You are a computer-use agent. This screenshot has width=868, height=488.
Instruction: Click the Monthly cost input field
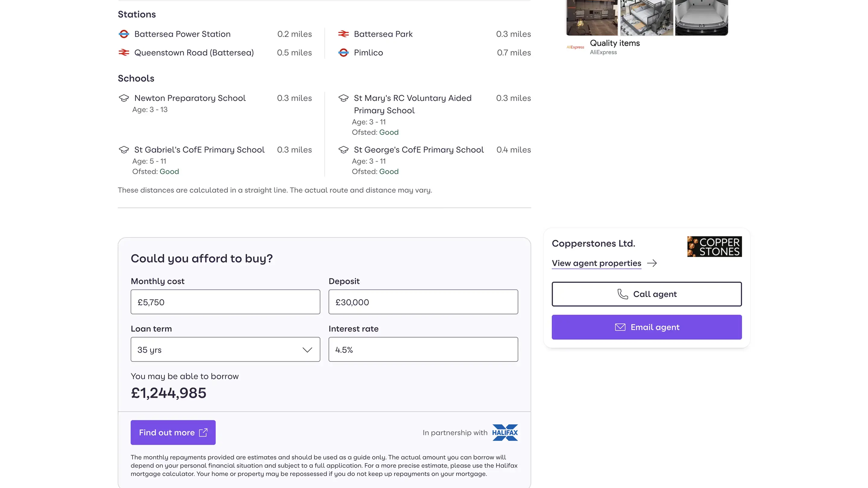225,302
